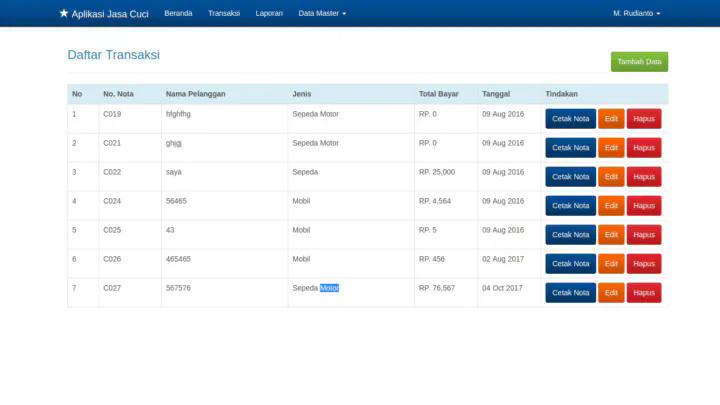Go to the Beranda menu
Image resolution: width=720 pixels, height=405 pixels.
(x=178, y=13)
